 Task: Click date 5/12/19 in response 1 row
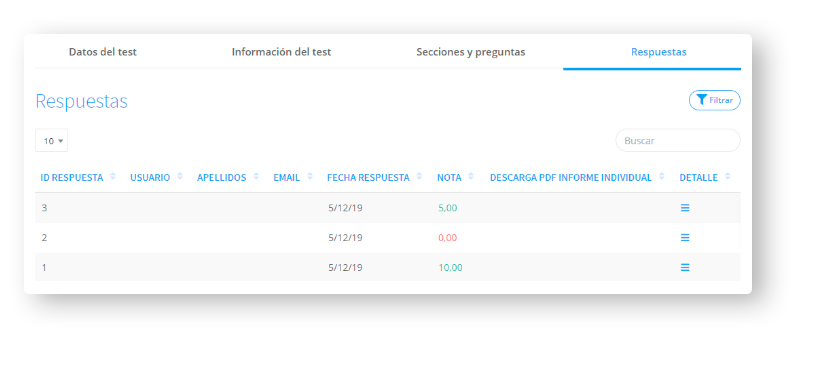point(346,267)
